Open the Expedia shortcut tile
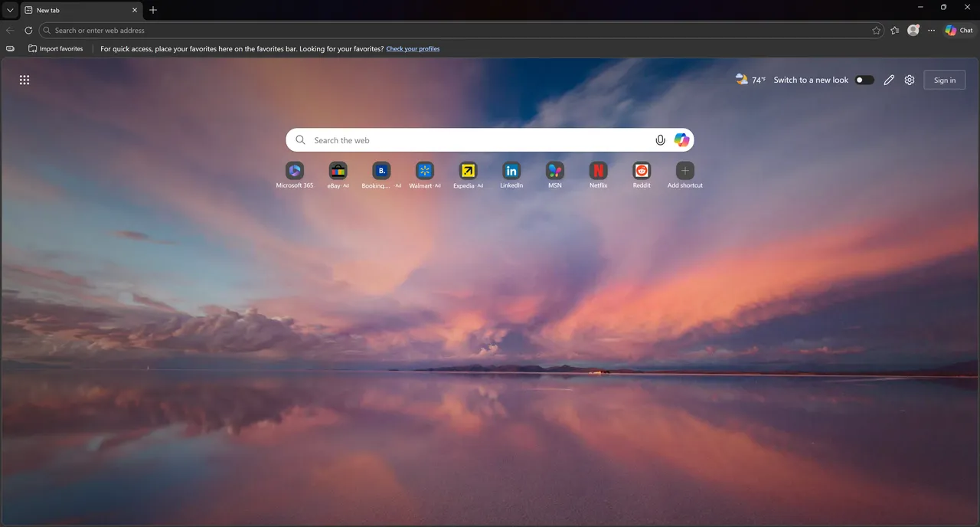Viewport: 980px width, 527px height. click(468, 175)
